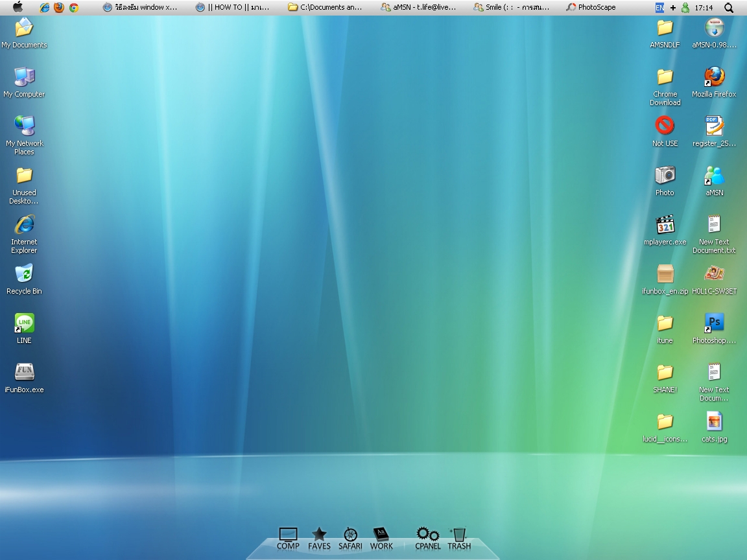
Task: Select the Photoshop shortcut icon
Action: coord(714,329)
